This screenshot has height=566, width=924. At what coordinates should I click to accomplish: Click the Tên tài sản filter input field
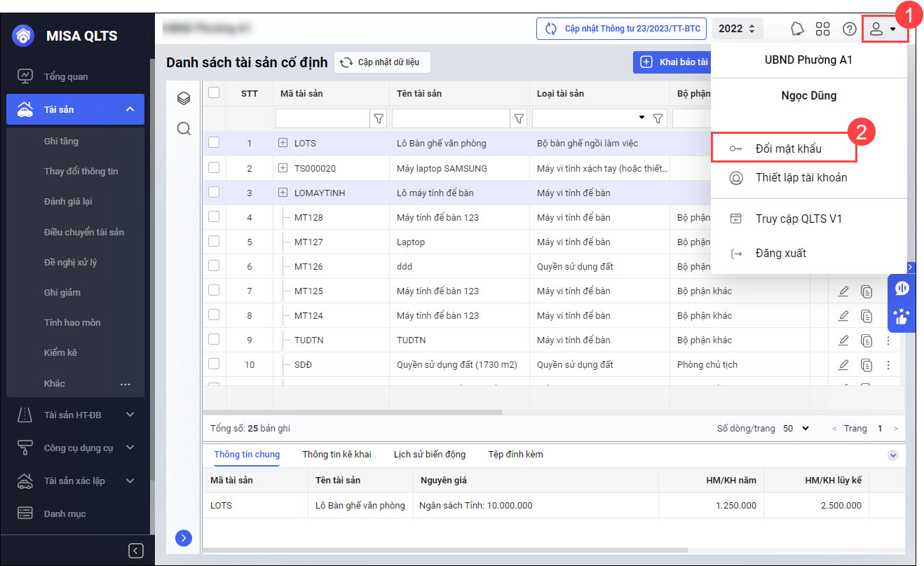pos(450,119)
